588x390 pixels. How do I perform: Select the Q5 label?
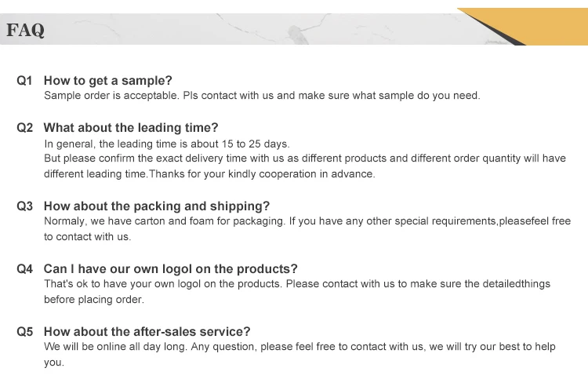(x=25, y=331)
